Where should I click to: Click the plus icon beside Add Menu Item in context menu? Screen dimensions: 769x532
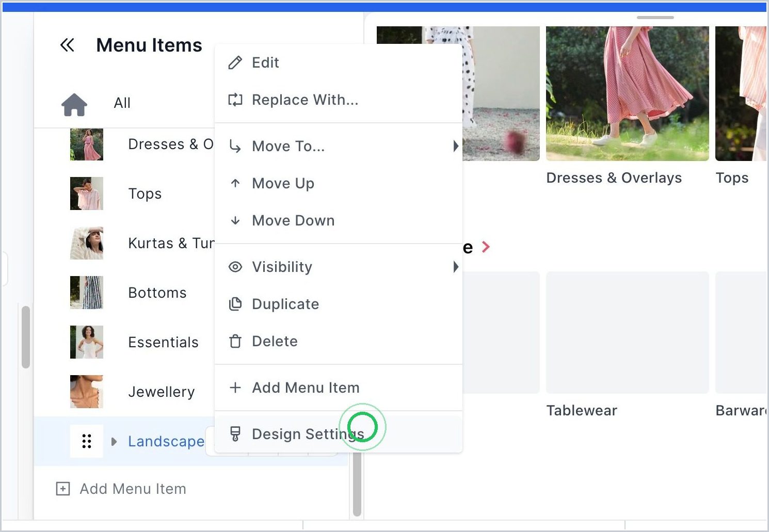pyautogui.click(x=235, y=388)
